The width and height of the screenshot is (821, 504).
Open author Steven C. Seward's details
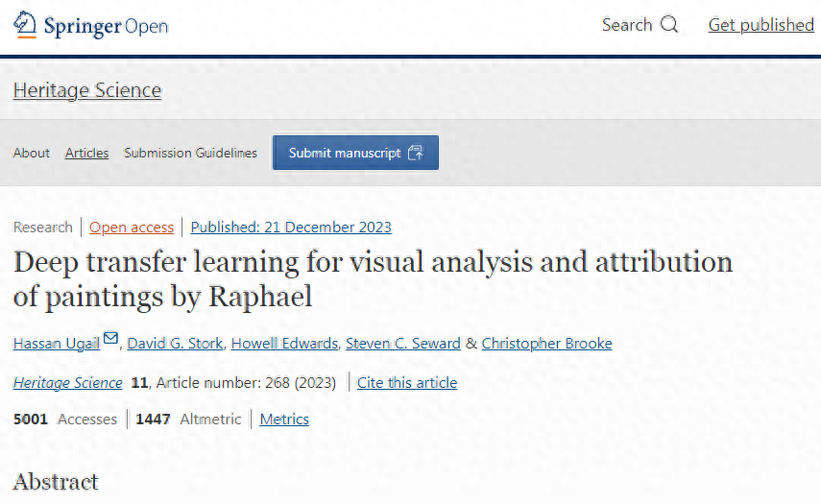point(403,344)
